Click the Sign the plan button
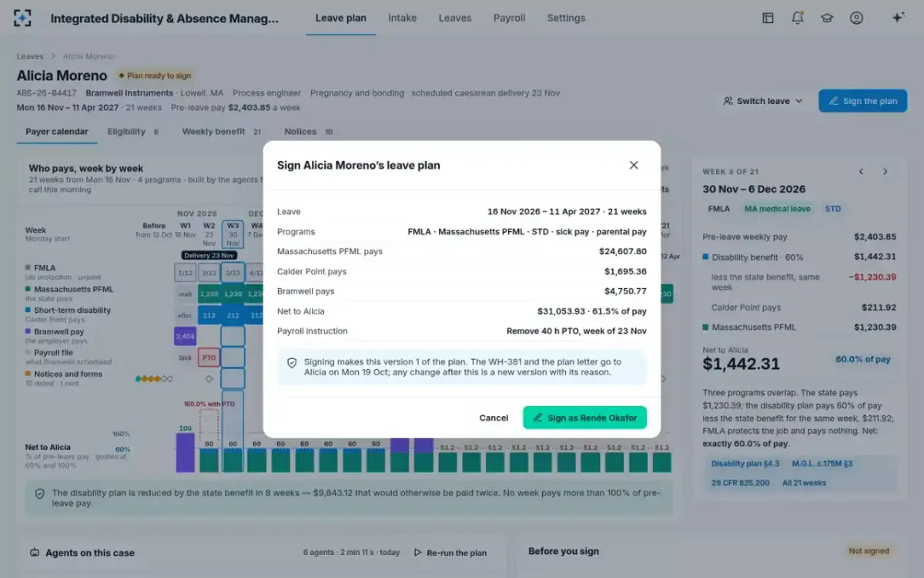The width and height of the screenshot is (924, 578). coord(862,101)
